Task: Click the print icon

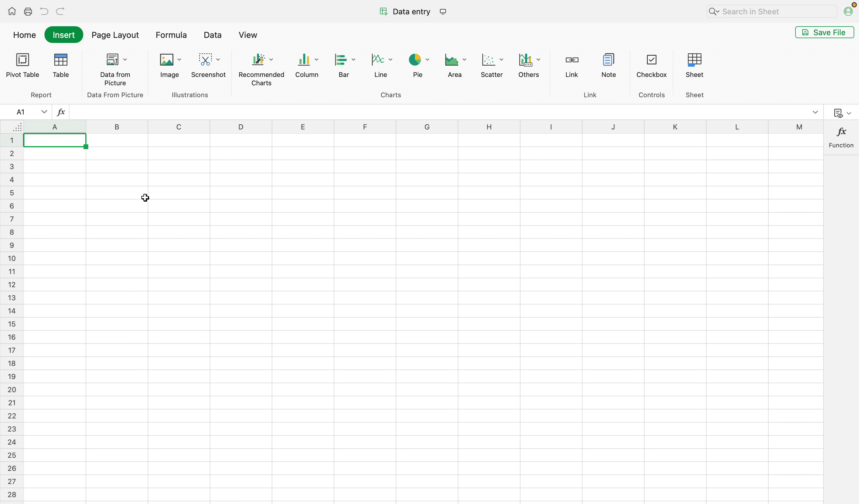Action: pyautogui.click(x=28, y=12)
